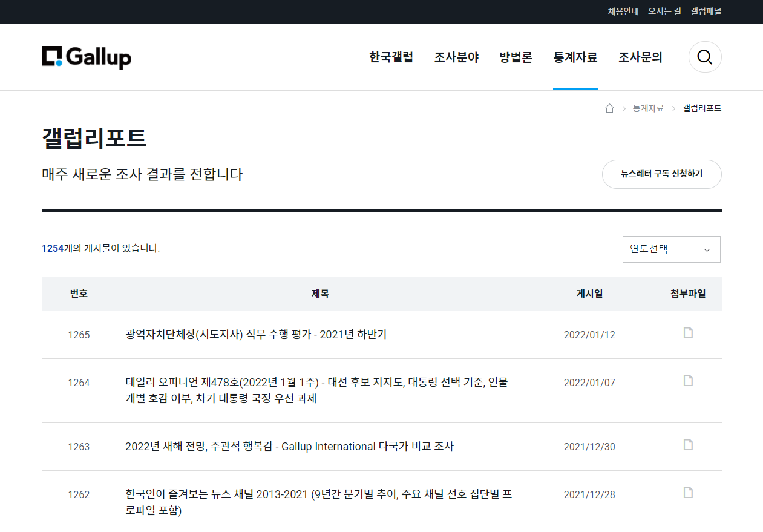This screenshot has width=763, height=532.
Task: Open the search magnifier icon
Action: (x=704, y=57)
